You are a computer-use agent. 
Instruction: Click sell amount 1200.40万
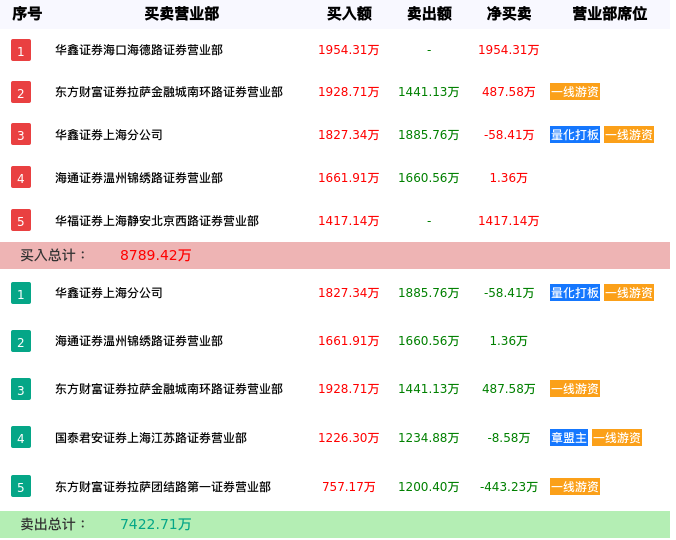[429, 487]
